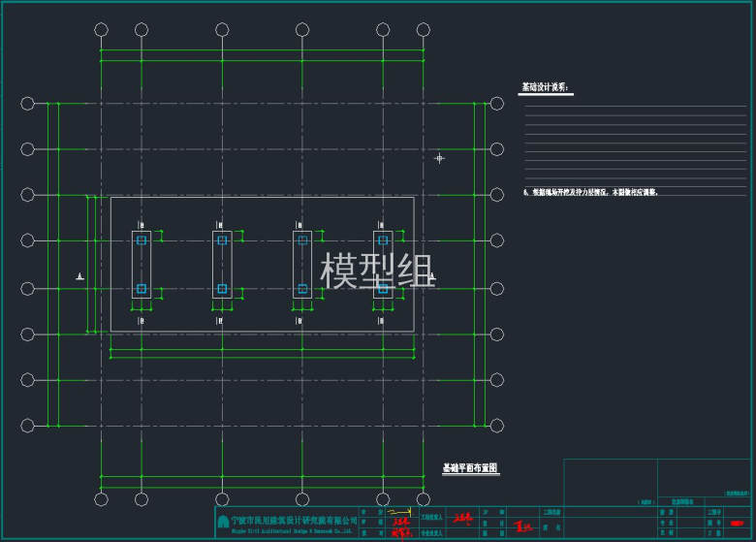Screen dimensions: 756x542
Task: Click upper cyan column square in third footing
Action: click(x=302, y=239)
